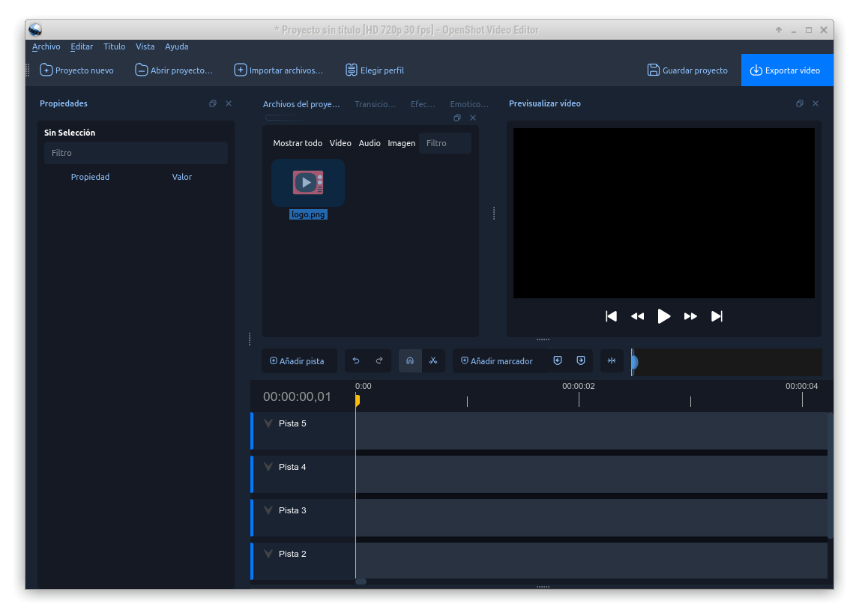862x616 pixels.
Task: Jump to next marker icon
Action: point(581,361)
